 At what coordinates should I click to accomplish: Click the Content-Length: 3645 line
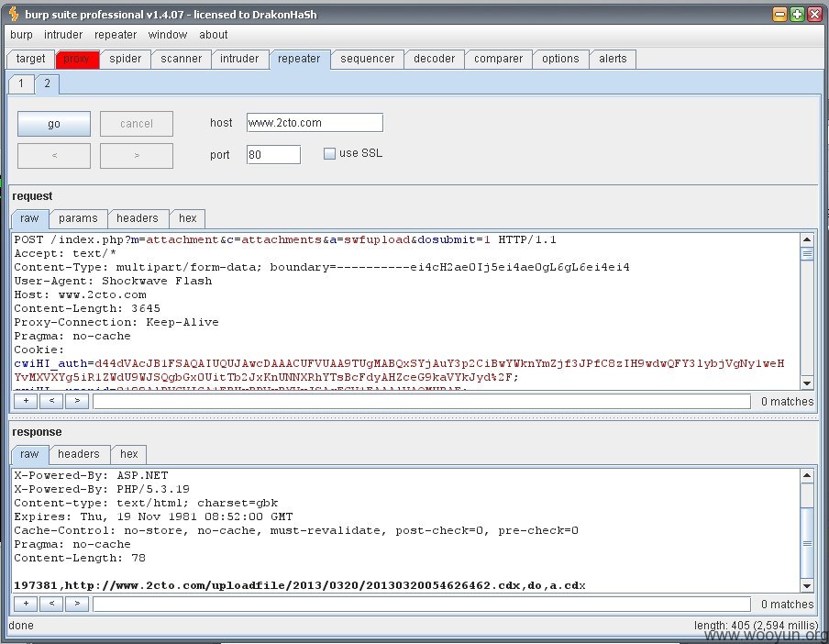click(x=87, y=309)
